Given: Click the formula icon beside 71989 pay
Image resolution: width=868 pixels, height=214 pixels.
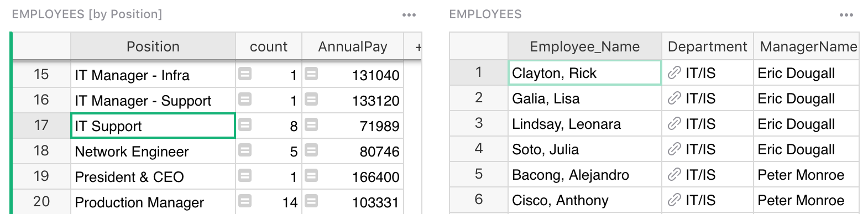Looking at the screenshot, I should [311, 125].
